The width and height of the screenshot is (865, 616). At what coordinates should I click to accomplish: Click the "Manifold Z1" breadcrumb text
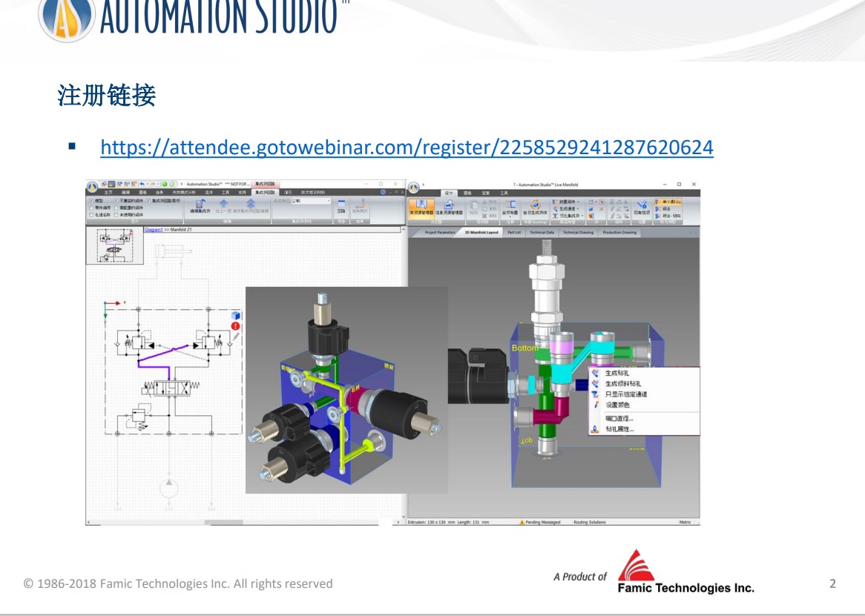(181, 230)
